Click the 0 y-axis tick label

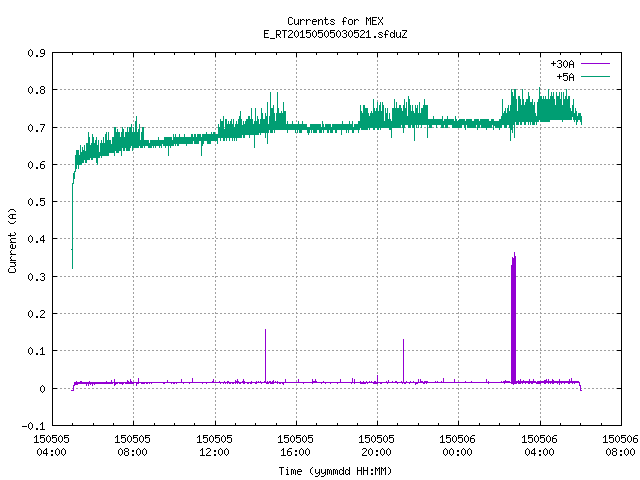point(42,389)
